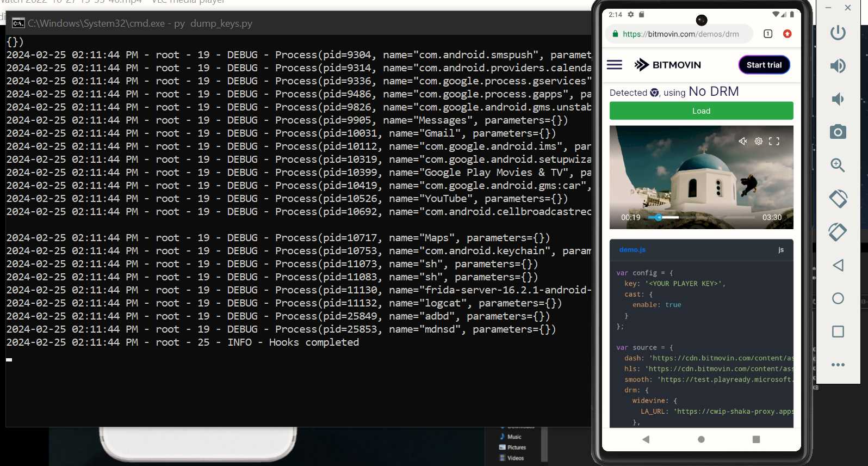Click the log line for name="logcat"
Viewport: 868px width, 466px height.
pyautogui.click(x=284, y=303)
